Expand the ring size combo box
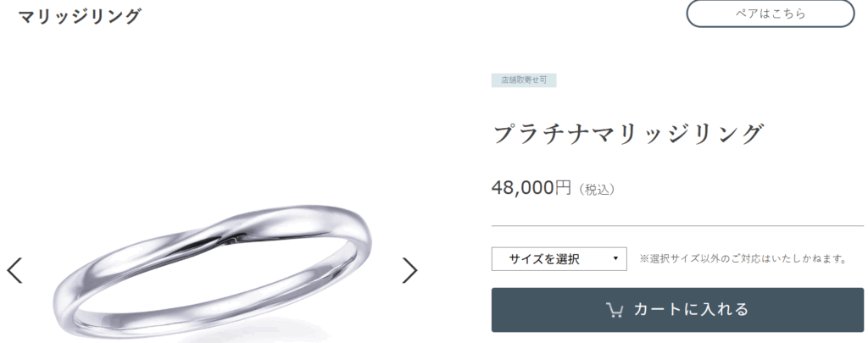The image size is (868, 343). [559, 259]
